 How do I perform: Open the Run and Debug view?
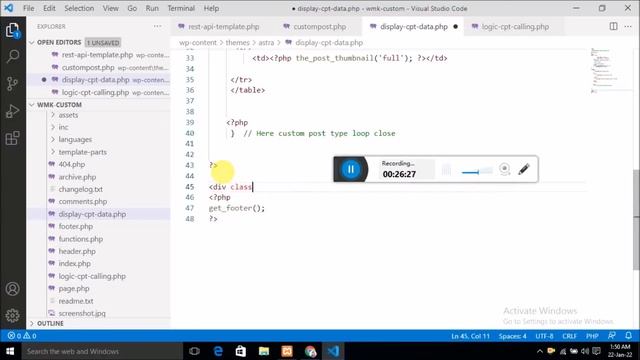click(13, 111)
